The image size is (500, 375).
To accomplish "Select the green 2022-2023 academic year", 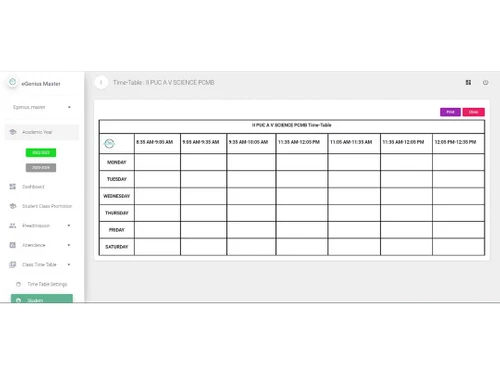I will [41, 152].
